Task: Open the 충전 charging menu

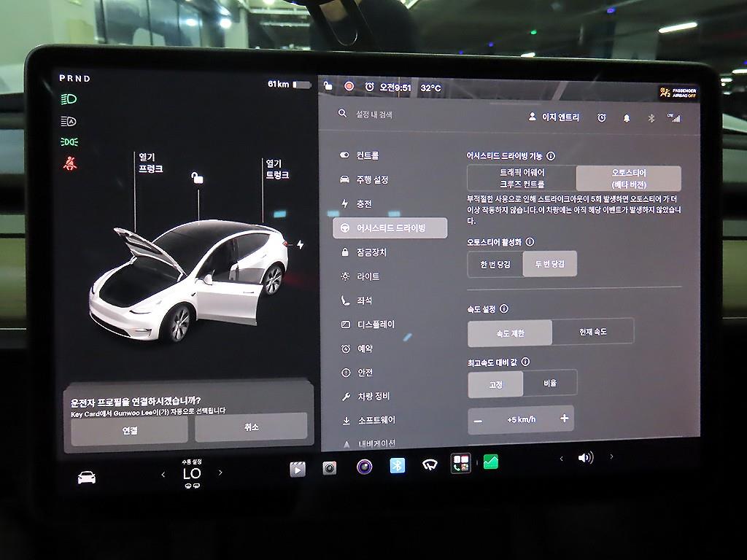Action: point(356,204)
